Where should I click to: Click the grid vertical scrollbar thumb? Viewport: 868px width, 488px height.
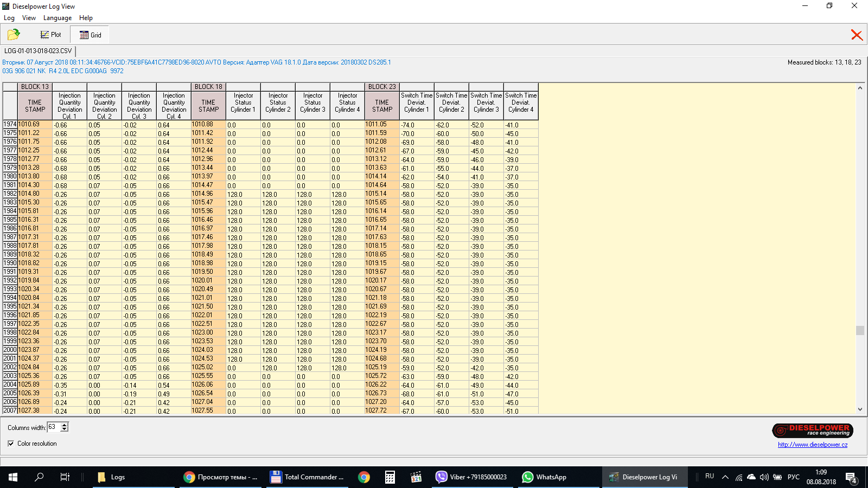pos(860,330)
